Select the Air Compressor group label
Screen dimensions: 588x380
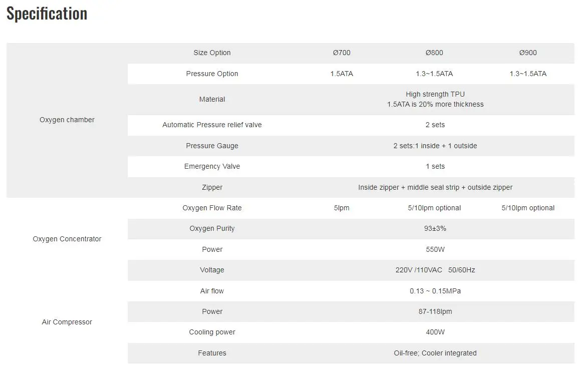point(67,322)
